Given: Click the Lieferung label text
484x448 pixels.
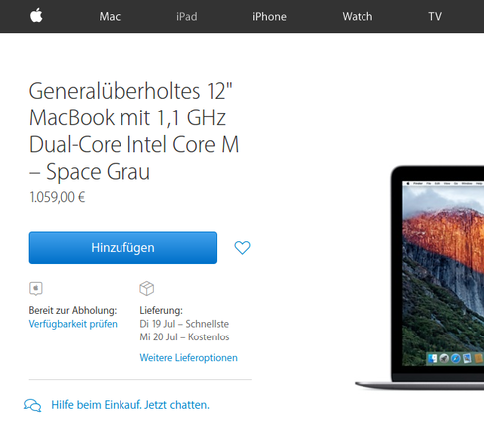Looking at the screenshot, I should (x=161, y=310).
